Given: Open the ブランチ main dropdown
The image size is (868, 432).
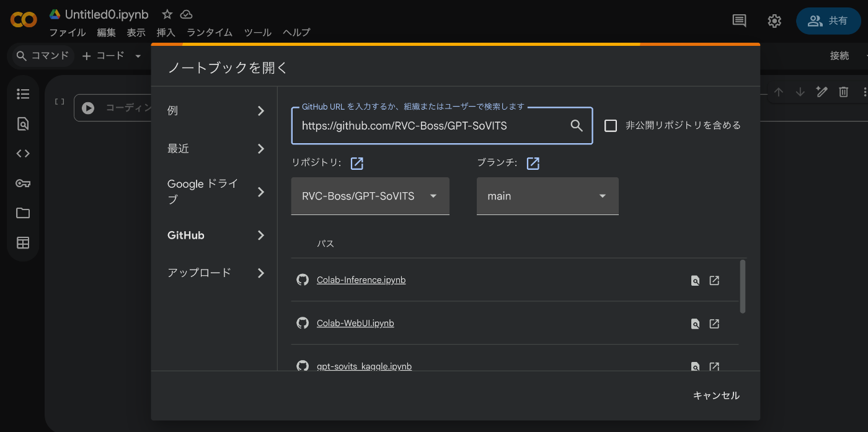Looking at the screenshot, I should tap(547, 196).
